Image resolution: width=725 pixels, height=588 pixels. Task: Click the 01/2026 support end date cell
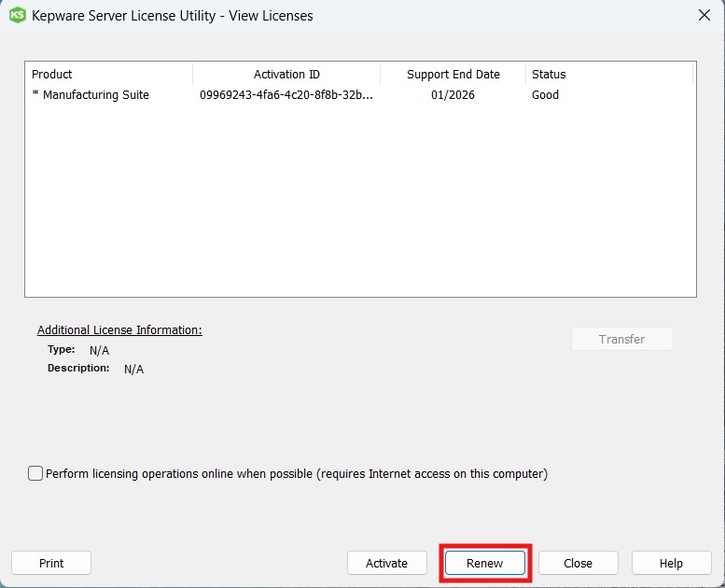pos(453,94)
